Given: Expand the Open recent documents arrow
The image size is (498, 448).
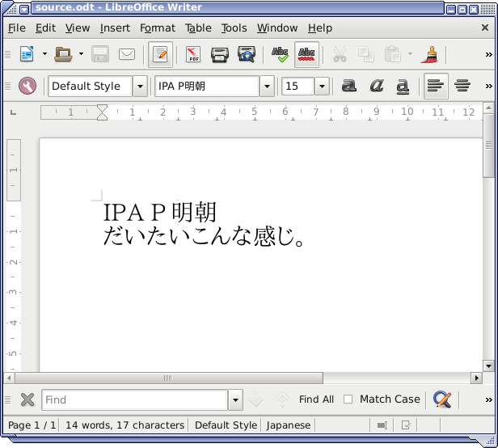Looking at the screenshot, I should point(82,54).
